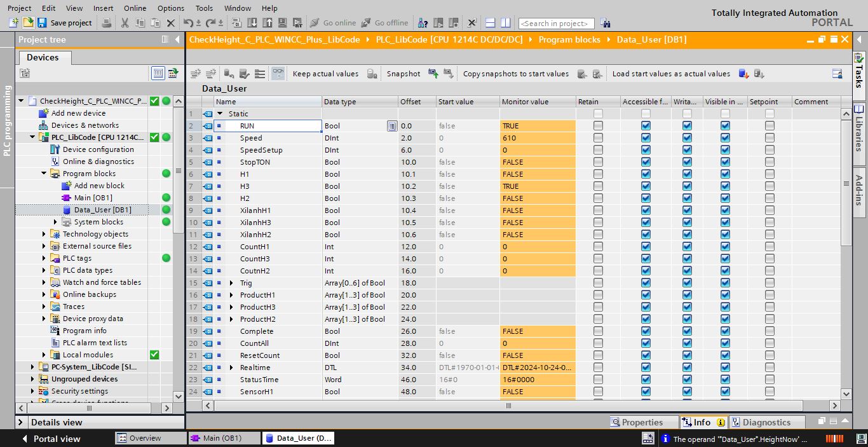Screen dimensions: 868x447
Task: Click the Split editor space horizontally icon
Action: [491, 23]
